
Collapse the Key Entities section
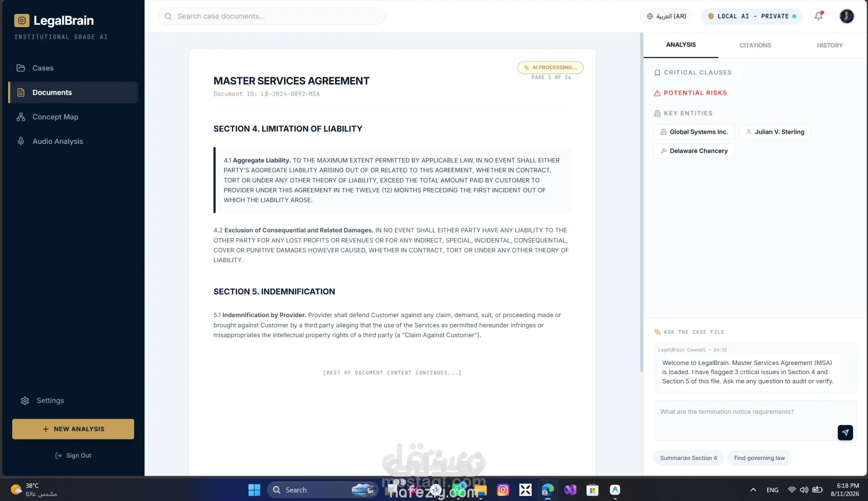(683, 113)
